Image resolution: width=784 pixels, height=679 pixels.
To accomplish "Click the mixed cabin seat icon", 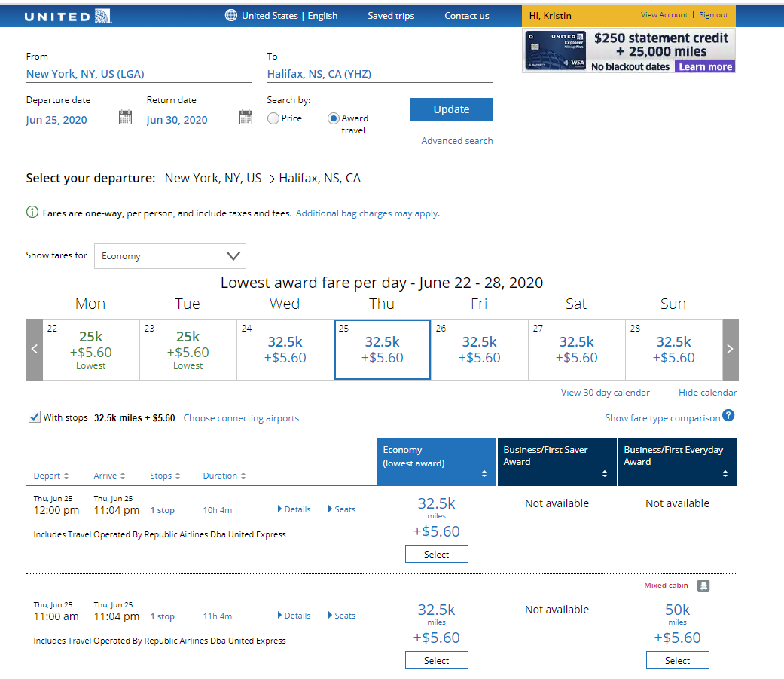I will click(703, 586).
